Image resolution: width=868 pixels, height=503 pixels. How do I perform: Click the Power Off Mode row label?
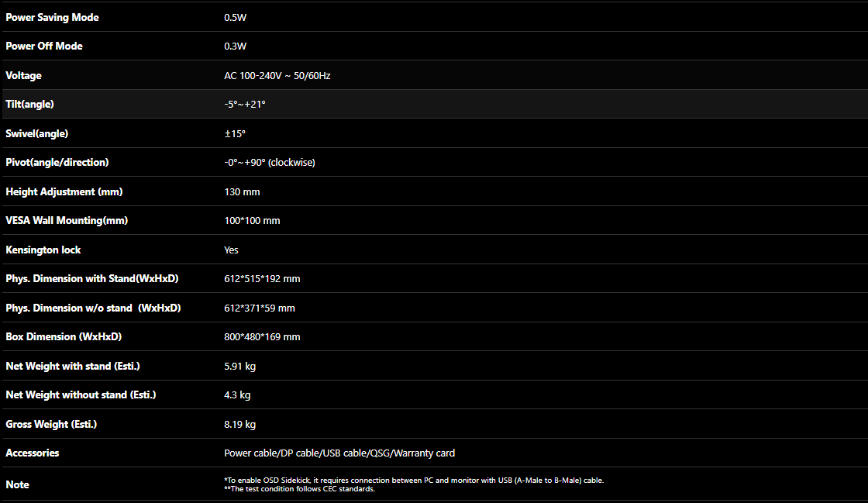pyautogui.click(x=43, y=46)
